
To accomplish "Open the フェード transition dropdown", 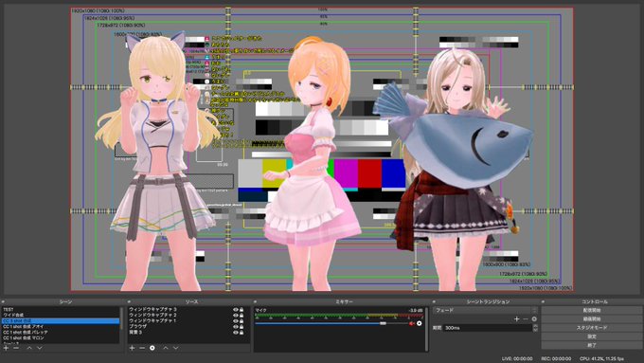I will coord(485,310).
